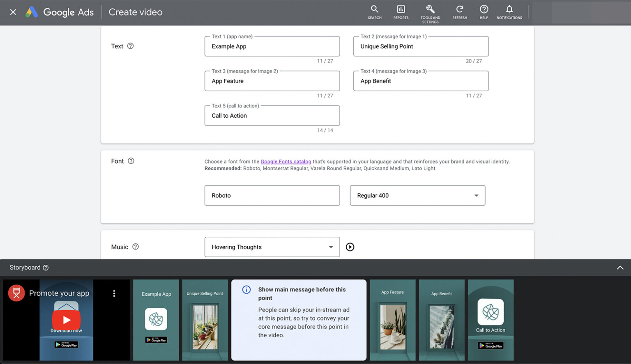
Task: Click the help icon beside Font
Action: click(x=131, y=161)
